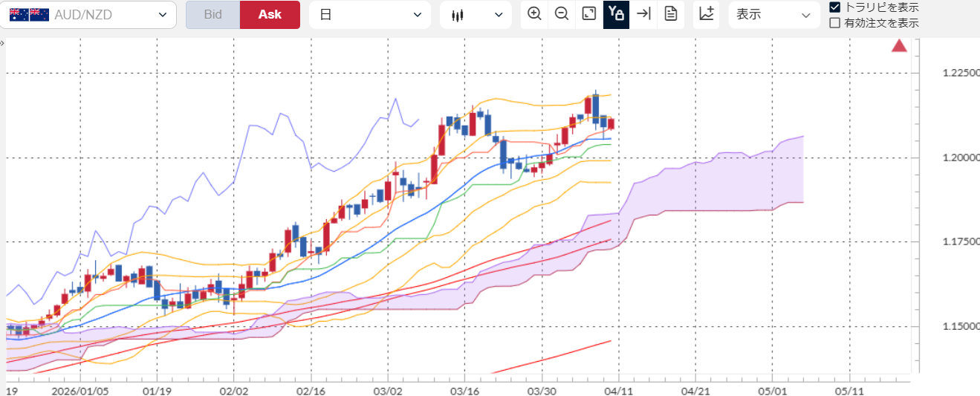This screenshot has height=396, width=980.
Task: Open the AUD/NZD currency pair dropdown
Action: [x=88, y=15]
